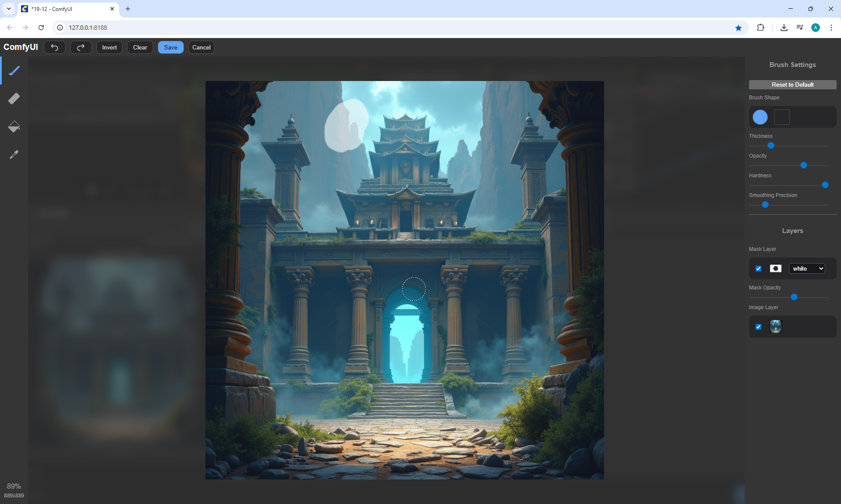Screen dimensions: 841x504
Task: Click the Thickness slider handle
Action: (771, 145)
